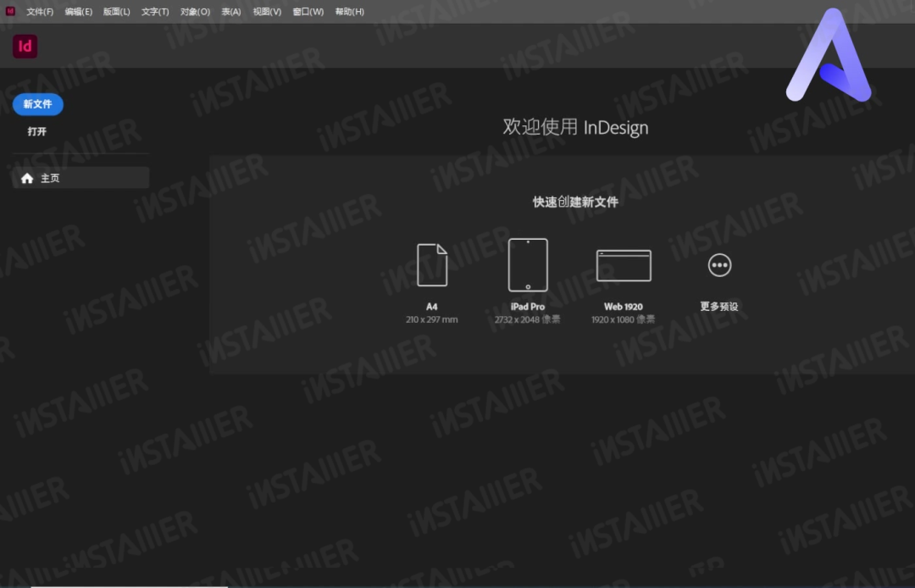This screenshot has width=915, height=588.
Task: Open the 文件(F) menu
Action: pos(40,12)
